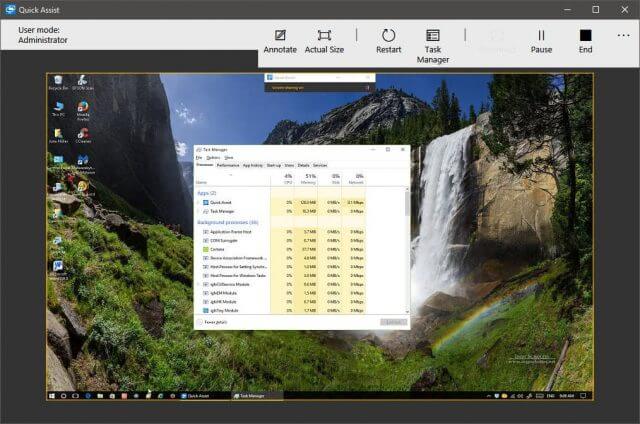Viewport: 640px width, 424px height.
Task: Open Task View on remote taskbar
Action: [76, 396]
